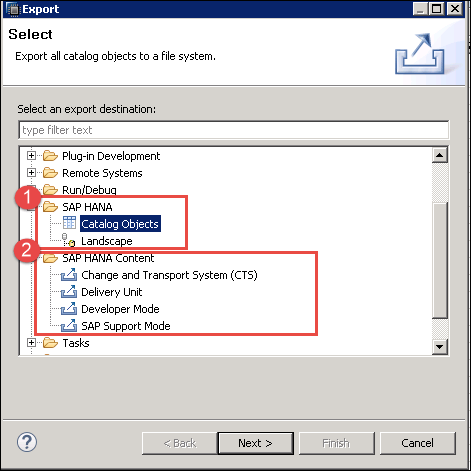Click the Change and Transport System export icon
471x471 pixels.
coord(69,275)
